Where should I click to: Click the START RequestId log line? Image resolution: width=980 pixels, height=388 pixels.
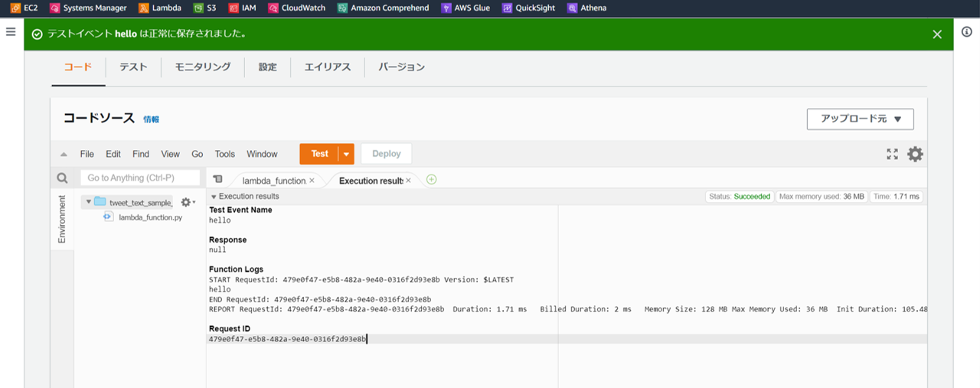click(x=361, y=279)
